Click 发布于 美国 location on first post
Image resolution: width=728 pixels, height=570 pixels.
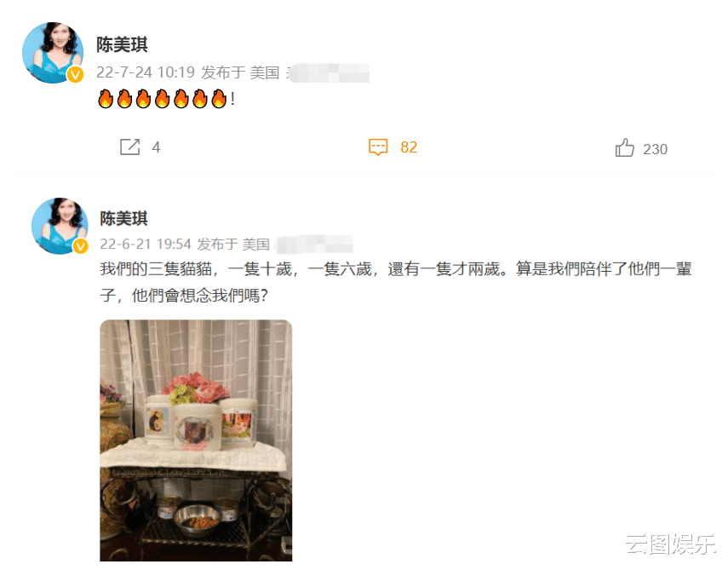(240, 72)
